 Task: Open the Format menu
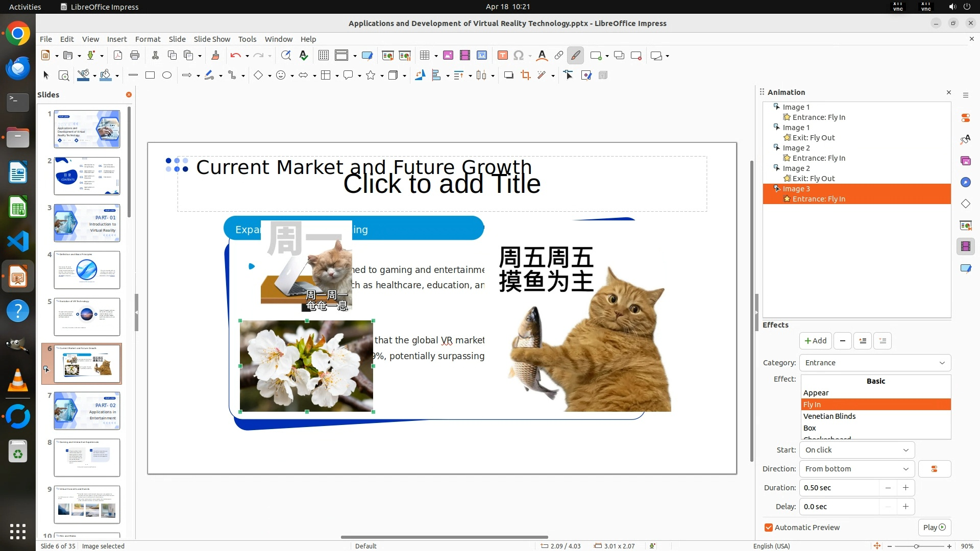(148, 39)
